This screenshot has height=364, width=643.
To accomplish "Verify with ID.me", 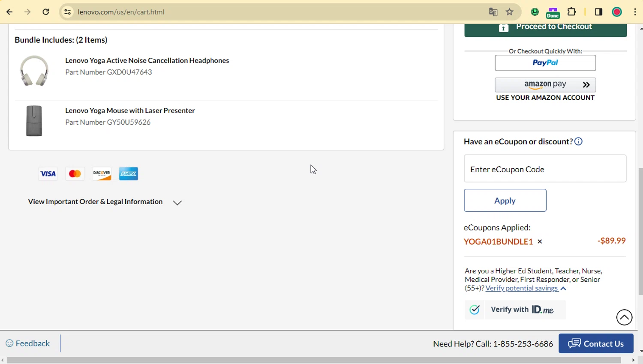I will [515, 310].
